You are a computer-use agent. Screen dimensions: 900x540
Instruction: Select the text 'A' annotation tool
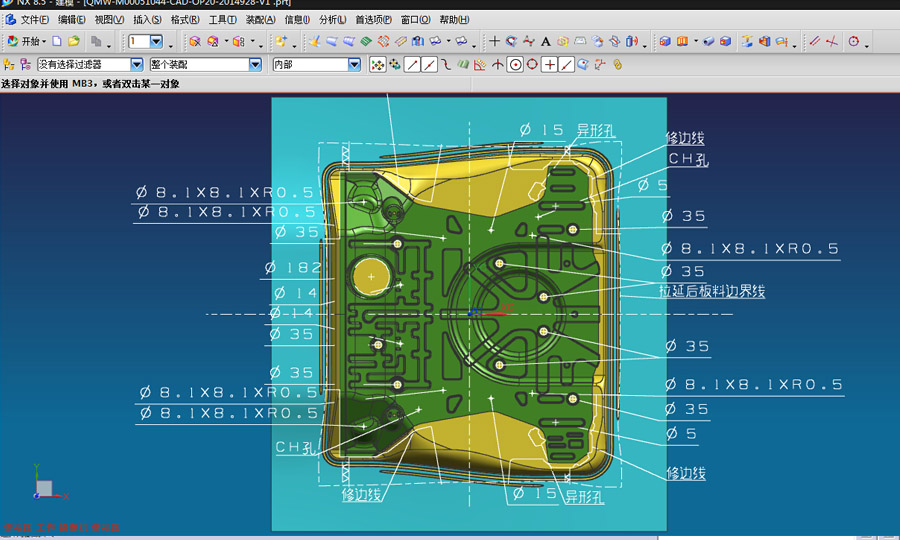coord(545,42)
